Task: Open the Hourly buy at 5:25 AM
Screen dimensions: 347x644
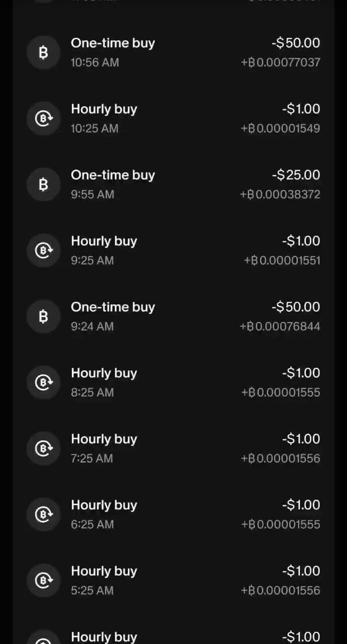Action: point(173,581)
